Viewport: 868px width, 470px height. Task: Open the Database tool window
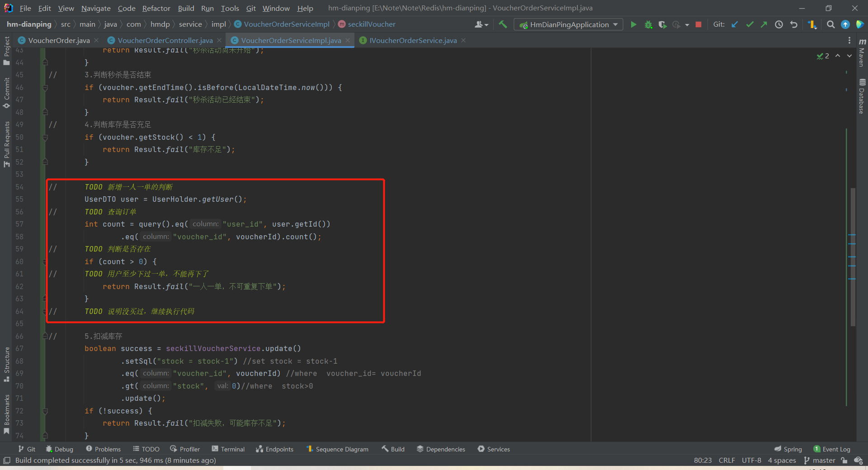(x=862, y=96)
